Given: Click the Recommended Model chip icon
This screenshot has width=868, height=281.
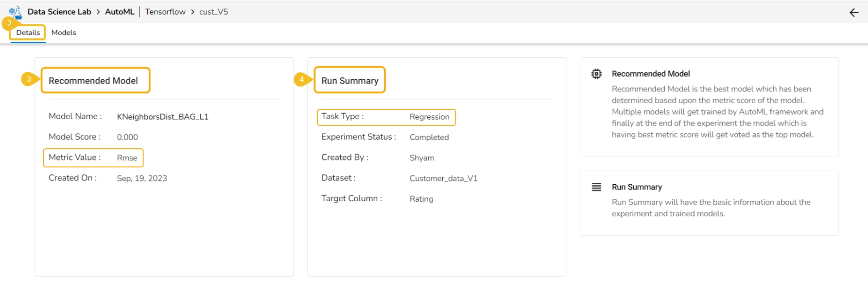Looking at the screenshot, I should tap(596, 74).
